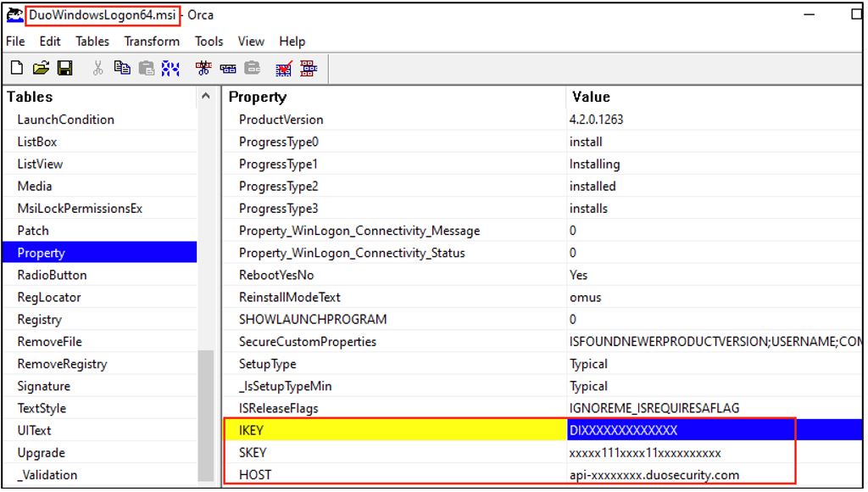Select the RegLocator table
The image size is (868, 492).
pyautogui.click(x=100, y=297)
